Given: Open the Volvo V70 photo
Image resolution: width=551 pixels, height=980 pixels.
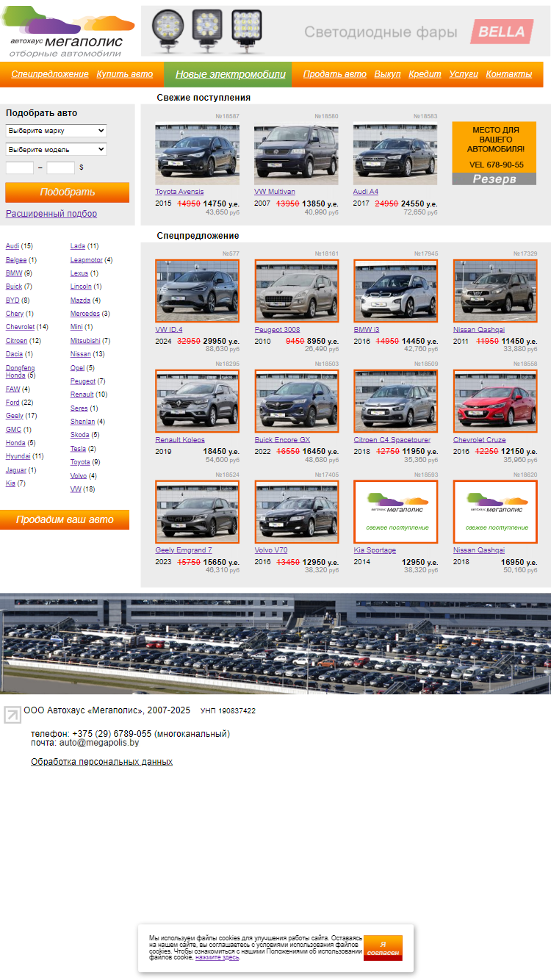Looking at the screenshot, I should pos(297,512).
